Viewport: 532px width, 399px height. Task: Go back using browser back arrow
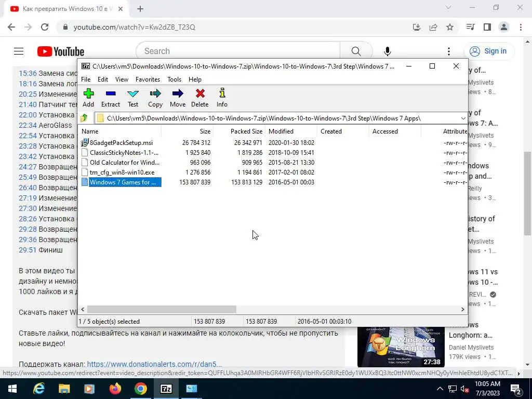[11, 27]
